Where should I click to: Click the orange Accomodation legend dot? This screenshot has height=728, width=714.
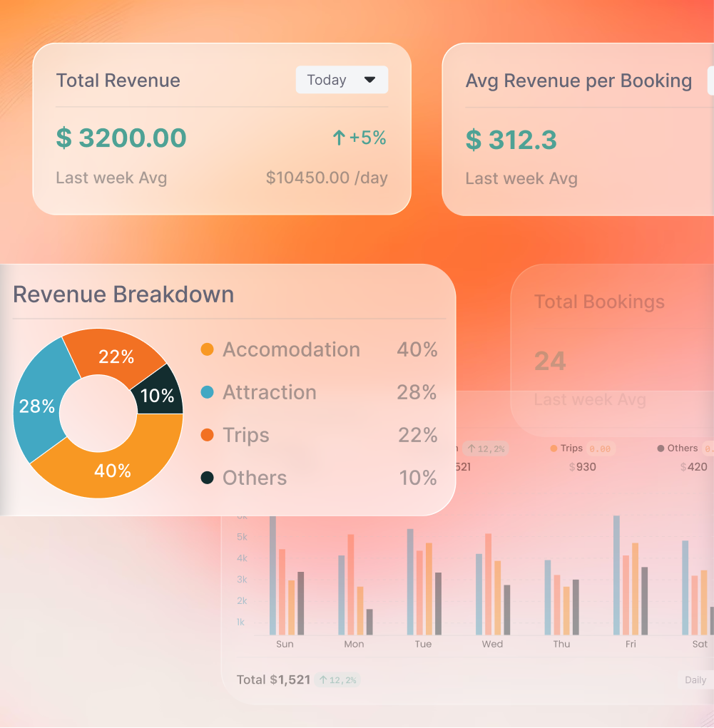point(207,349)
